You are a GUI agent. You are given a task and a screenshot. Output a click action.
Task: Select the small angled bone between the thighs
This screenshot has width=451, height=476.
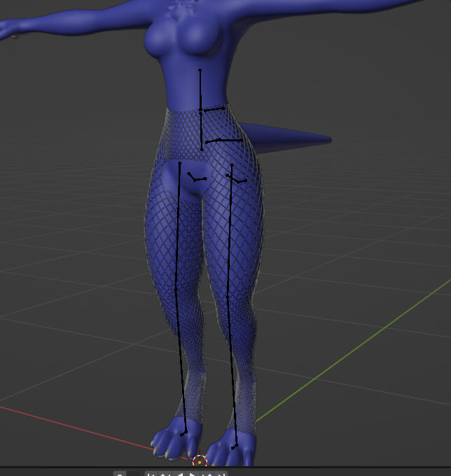pos(195,177)
